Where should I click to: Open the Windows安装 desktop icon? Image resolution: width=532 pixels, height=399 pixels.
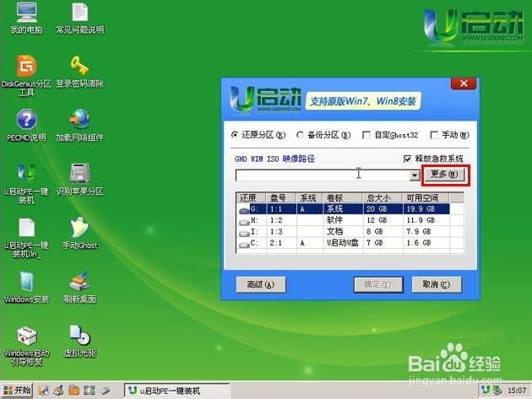(26, 288)
